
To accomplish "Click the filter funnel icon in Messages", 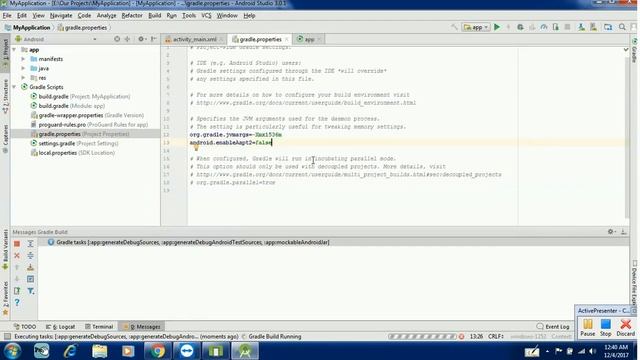I will [x=30, y=291].
